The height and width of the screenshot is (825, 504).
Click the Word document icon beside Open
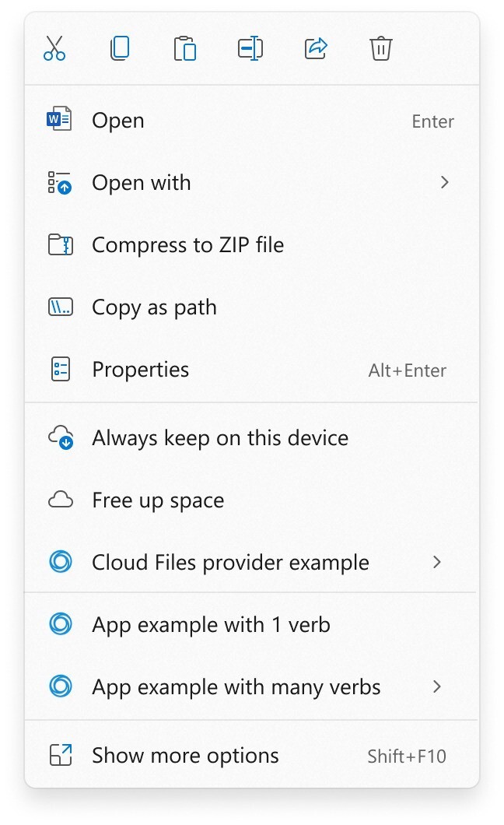(x=59, y=121)
